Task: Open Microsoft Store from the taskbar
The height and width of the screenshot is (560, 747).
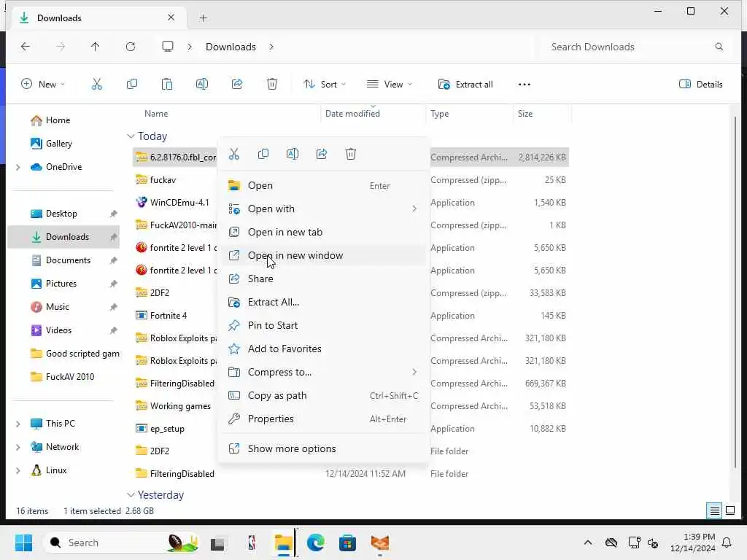Action: pyautogui.click(x=347, y=542)
